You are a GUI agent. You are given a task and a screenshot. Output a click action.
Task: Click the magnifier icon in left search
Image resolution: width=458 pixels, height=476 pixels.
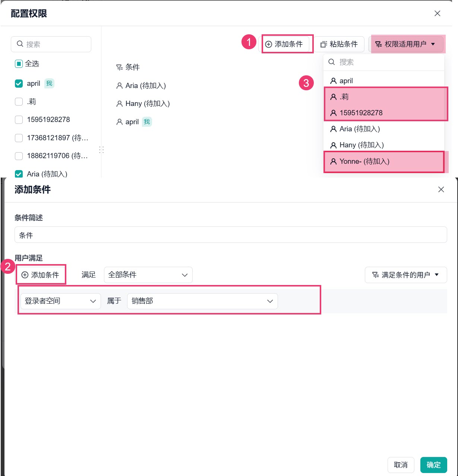pos(20,44)
